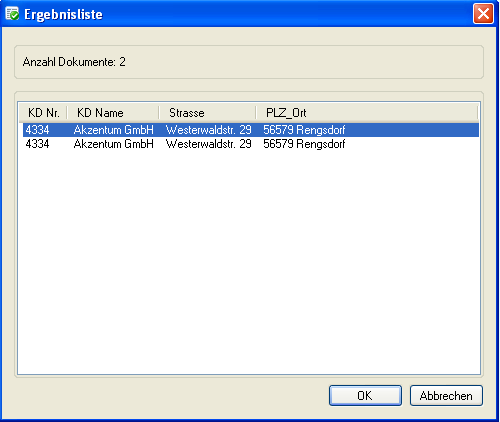Cancel via the Abbrechen button
500x422 pixels.
446,396
